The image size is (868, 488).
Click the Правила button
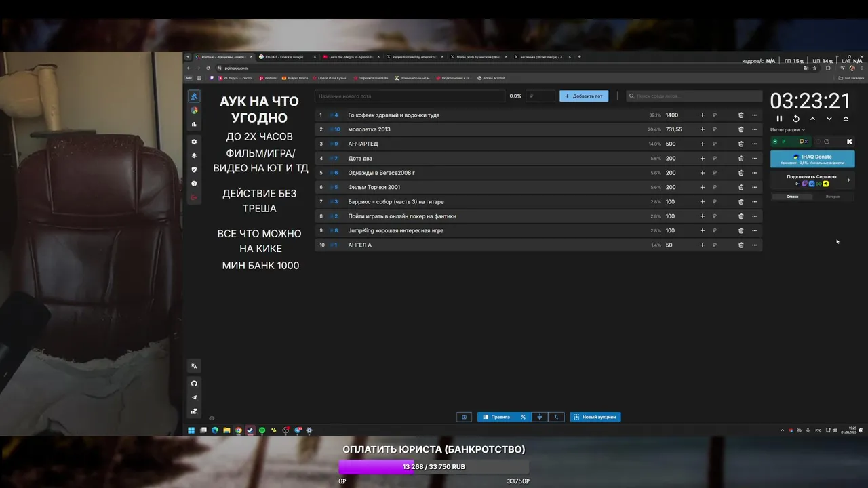[x=497, y=417]
